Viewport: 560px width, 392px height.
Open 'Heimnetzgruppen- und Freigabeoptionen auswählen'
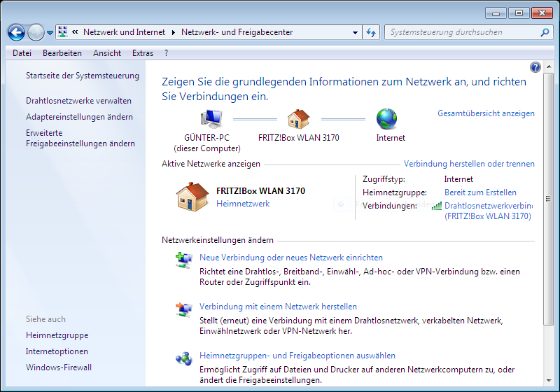coord(297,356)
